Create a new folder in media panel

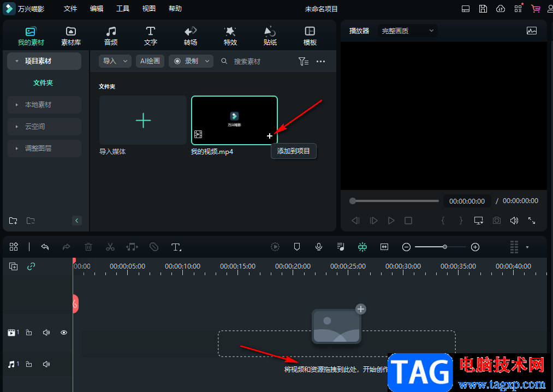(x=13, y=221)
